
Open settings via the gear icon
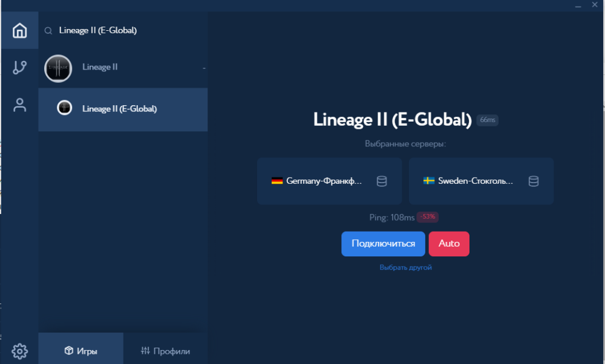tap(20, 351)
